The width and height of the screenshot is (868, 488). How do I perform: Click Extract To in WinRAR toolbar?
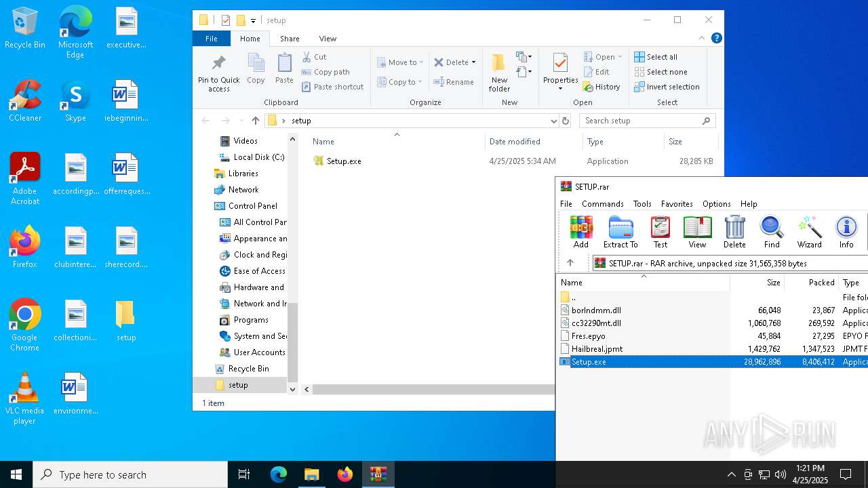[x=620, y=232]
